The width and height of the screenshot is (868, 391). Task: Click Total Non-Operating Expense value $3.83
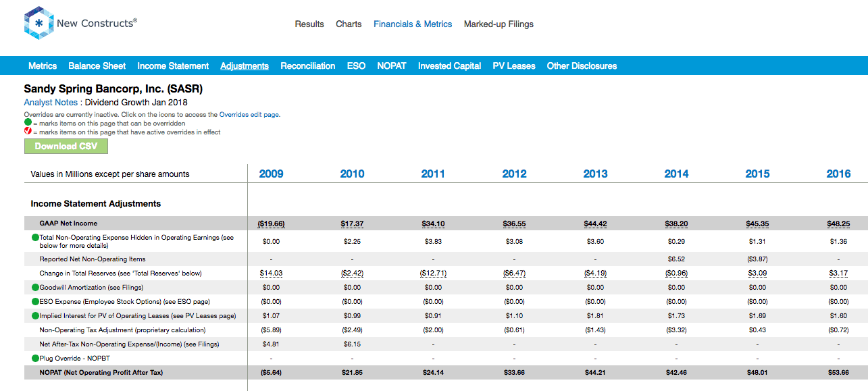click(433, 241)
